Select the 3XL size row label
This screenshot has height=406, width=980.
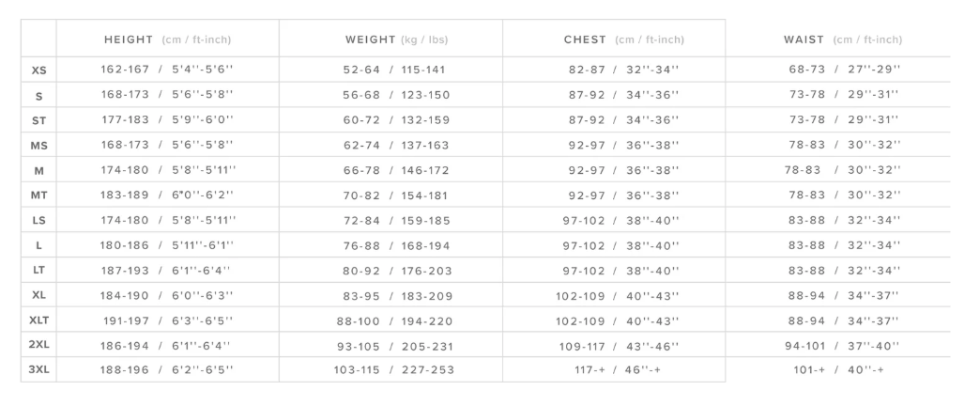pyautogui.click(x=38, y=370)
